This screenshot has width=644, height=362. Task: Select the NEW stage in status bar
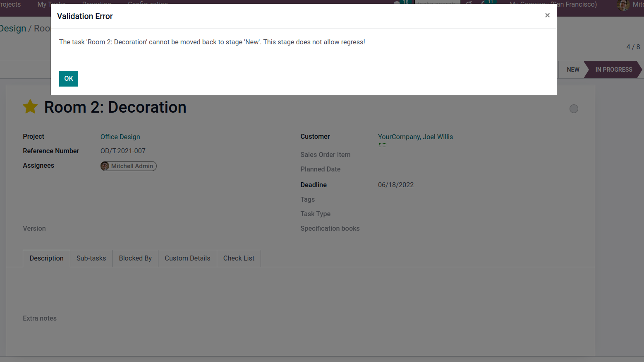573,70
